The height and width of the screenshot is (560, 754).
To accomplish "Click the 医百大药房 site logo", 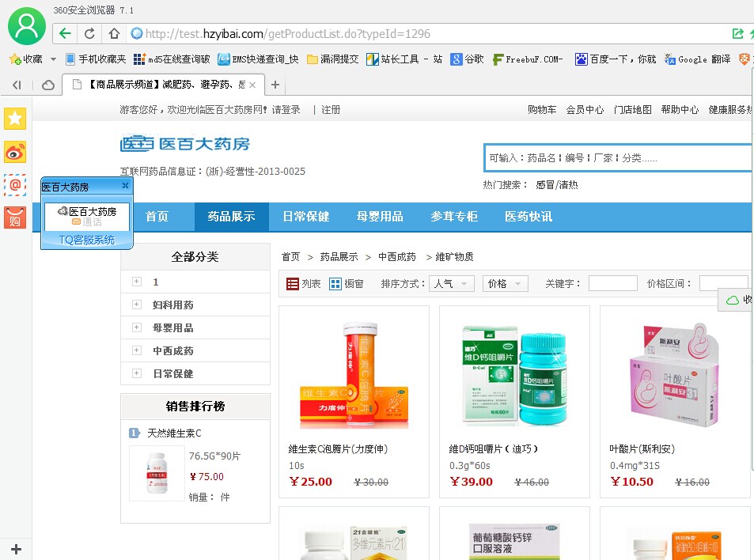I will (x=185, y=144).
